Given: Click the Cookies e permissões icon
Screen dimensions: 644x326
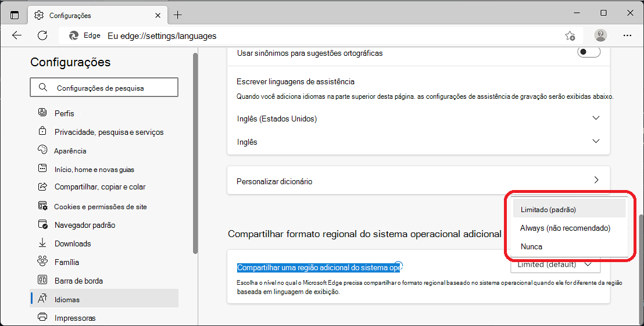Looking at the screenshot, I should 42,206.
